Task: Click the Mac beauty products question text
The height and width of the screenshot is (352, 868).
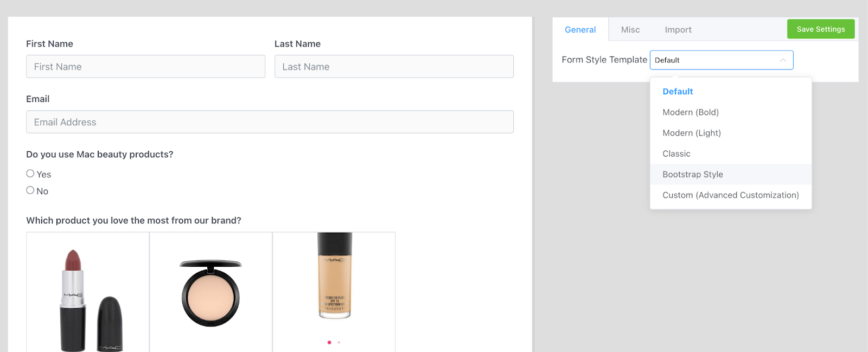Action: (x=100, y=155)
